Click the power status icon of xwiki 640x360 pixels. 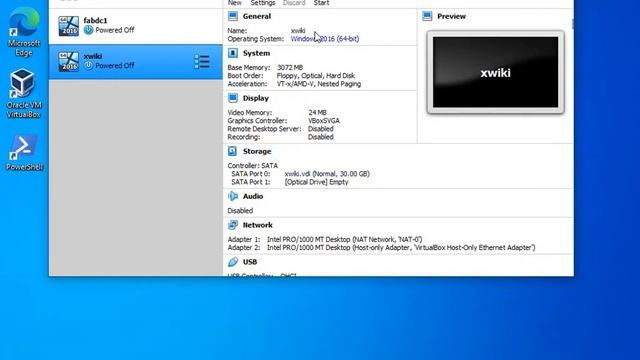pyautogui.click(x=88, y=65)
